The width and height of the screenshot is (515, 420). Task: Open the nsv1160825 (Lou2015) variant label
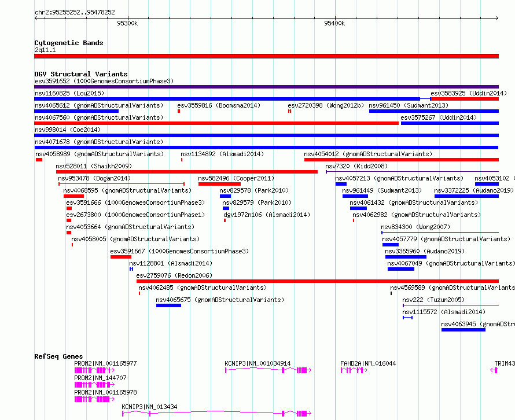click(x=69, y=93)
